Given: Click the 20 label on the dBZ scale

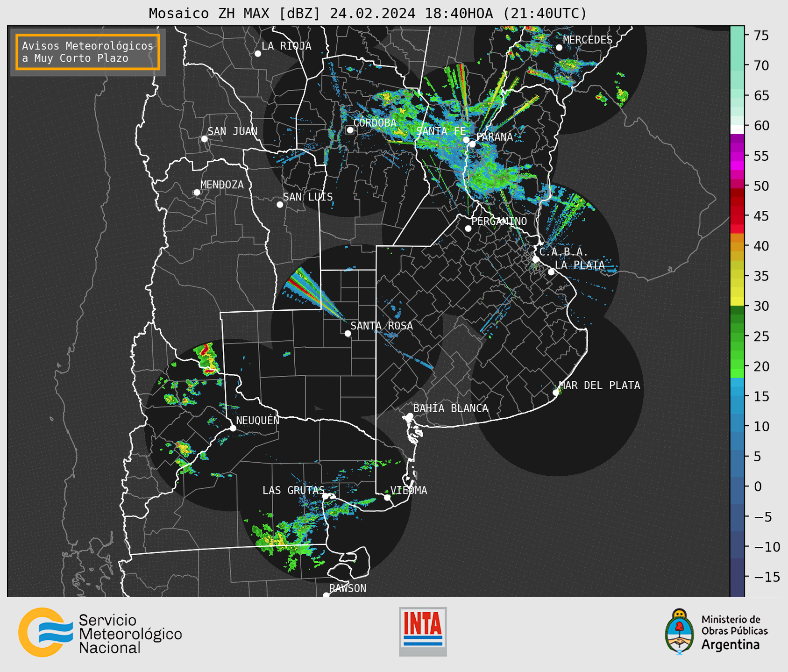Looking at the screenshot, I should (760, 366).
